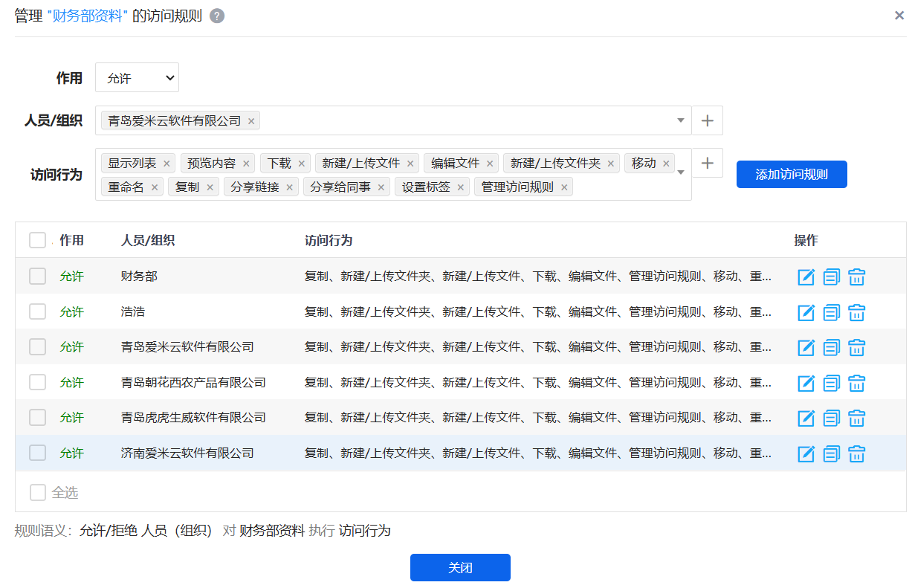
Task: Remove 管理访问规则 tag from access behaviors
Action: pyautogui.click(x=564, y=187)
